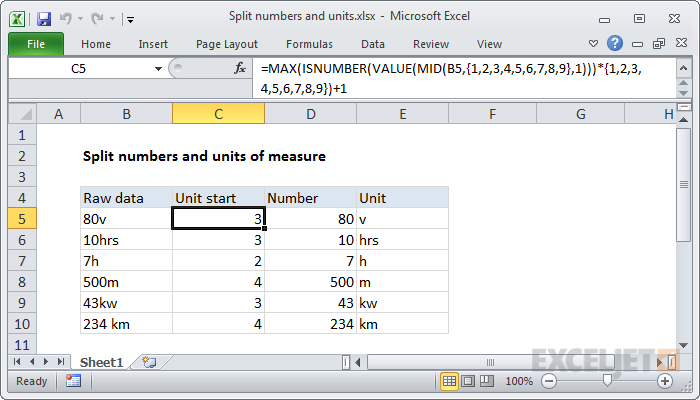Select column B header

(x=126, y=114)
